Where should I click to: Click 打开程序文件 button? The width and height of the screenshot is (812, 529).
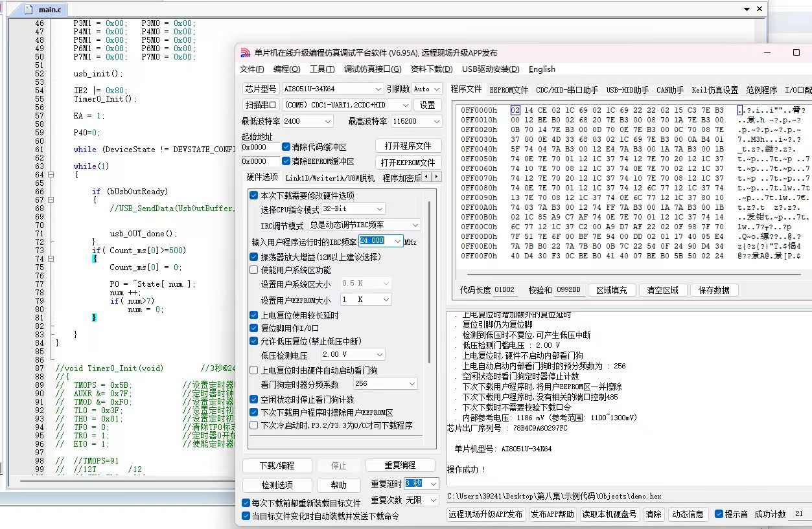(408, 146)
